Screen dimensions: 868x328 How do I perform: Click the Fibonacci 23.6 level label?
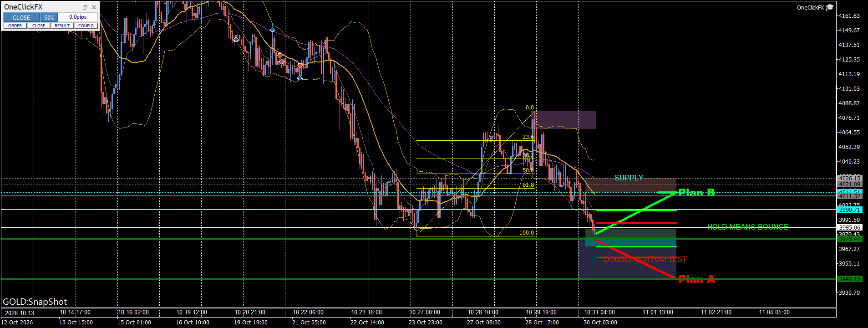[x=528, y=137]
